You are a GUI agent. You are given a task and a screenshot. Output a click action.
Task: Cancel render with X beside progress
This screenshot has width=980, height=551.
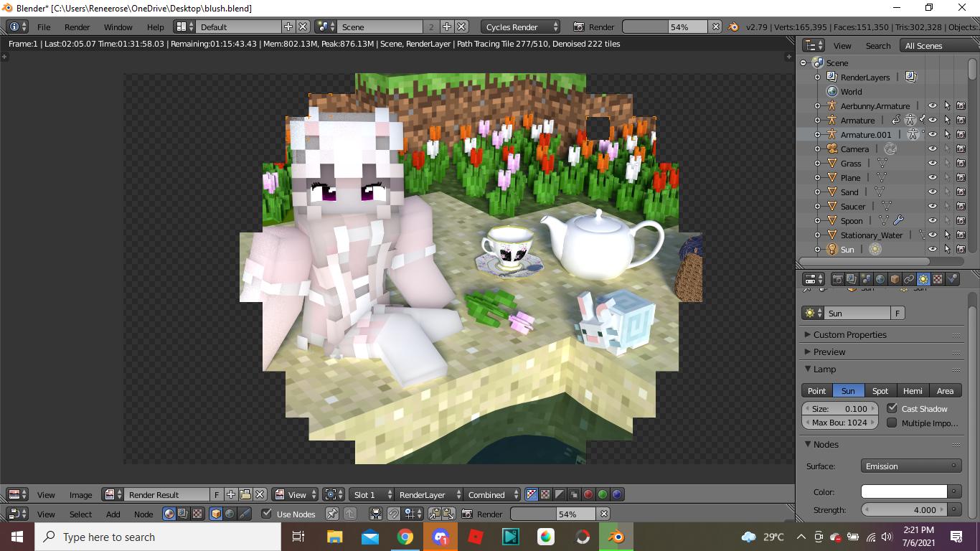click(715, 27)
